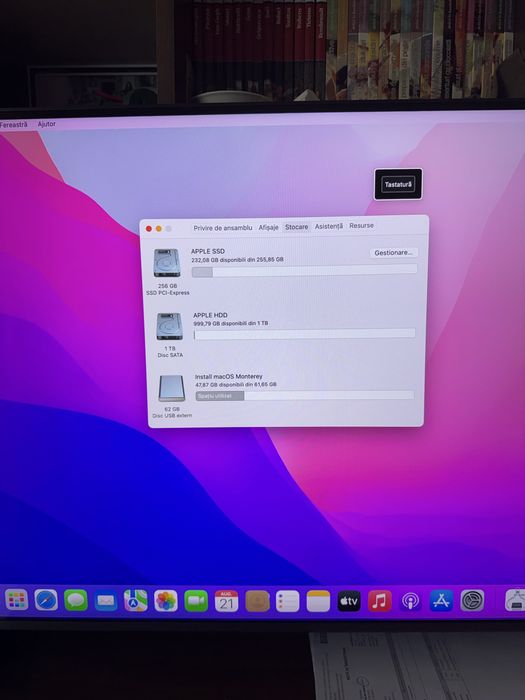Open the Fereastră menu
525x700 pixels.
pyautogui.click(x=13, y=125)
